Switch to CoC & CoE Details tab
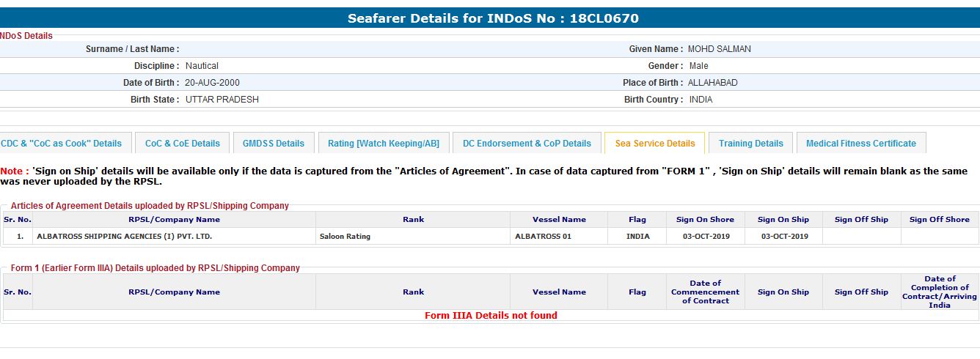Image resolution: width=980 pixels, height=359 pixels. (183, 144)
